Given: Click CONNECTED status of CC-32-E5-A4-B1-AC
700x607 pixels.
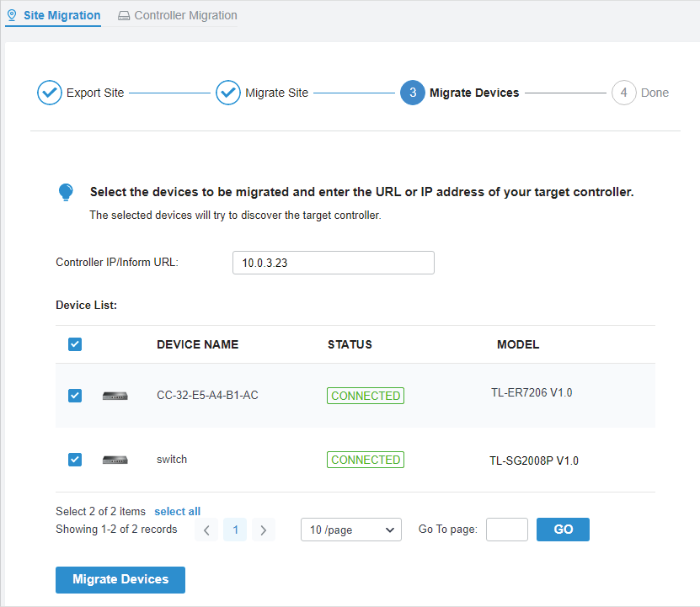Looking at the screenshot, I should tap(366, 396).
